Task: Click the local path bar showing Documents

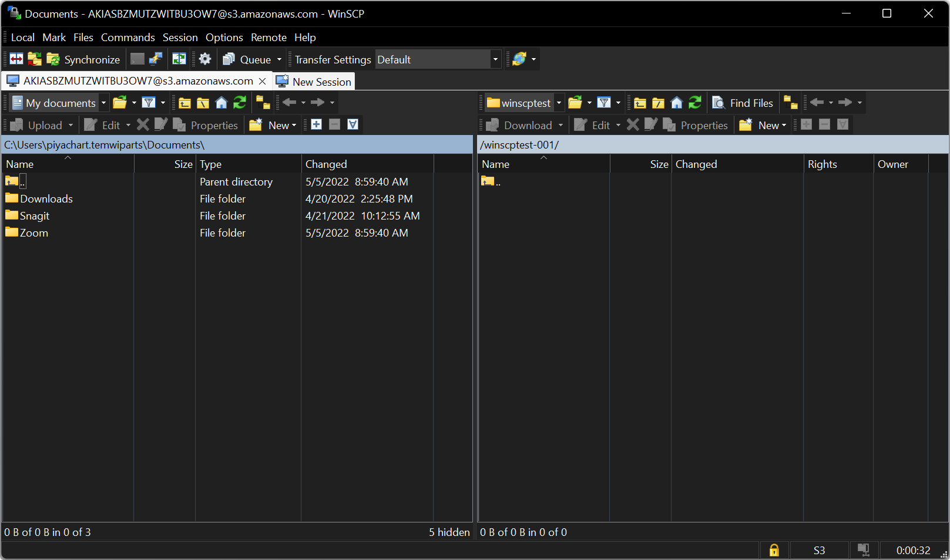Action: (235, 144)
